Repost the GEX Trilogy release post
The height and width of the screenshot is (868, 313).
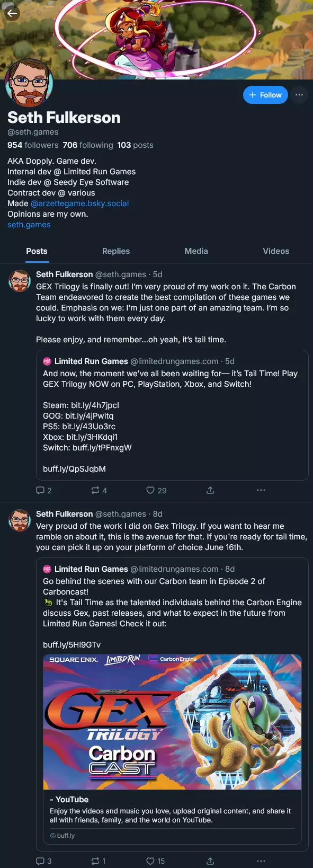(x=99, y=491)
